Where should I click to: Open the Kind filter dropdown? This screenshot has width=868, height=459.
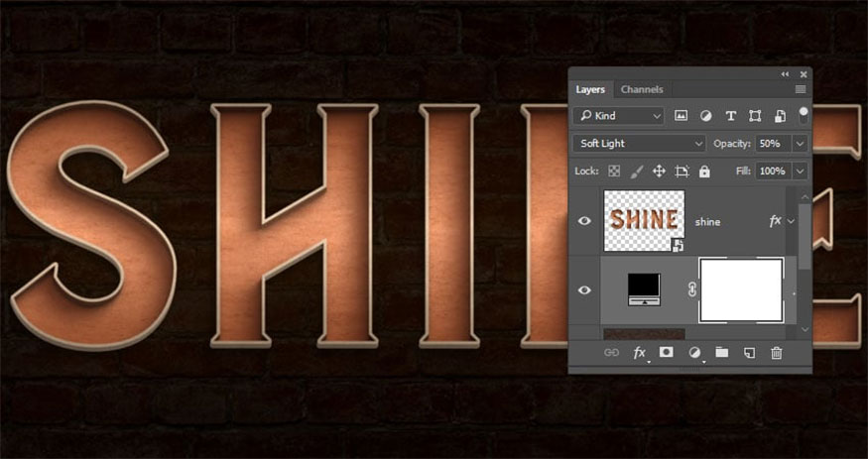(x=618, y=116)
